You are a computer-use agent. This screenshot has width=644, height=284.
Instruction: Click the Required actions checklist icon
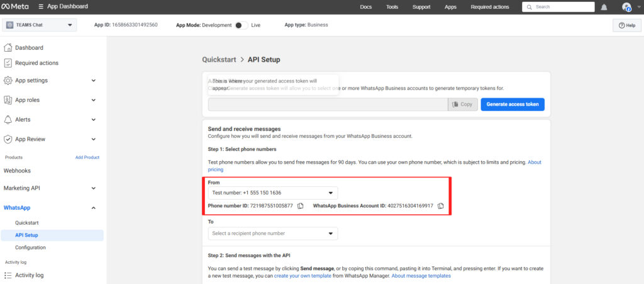8,63
